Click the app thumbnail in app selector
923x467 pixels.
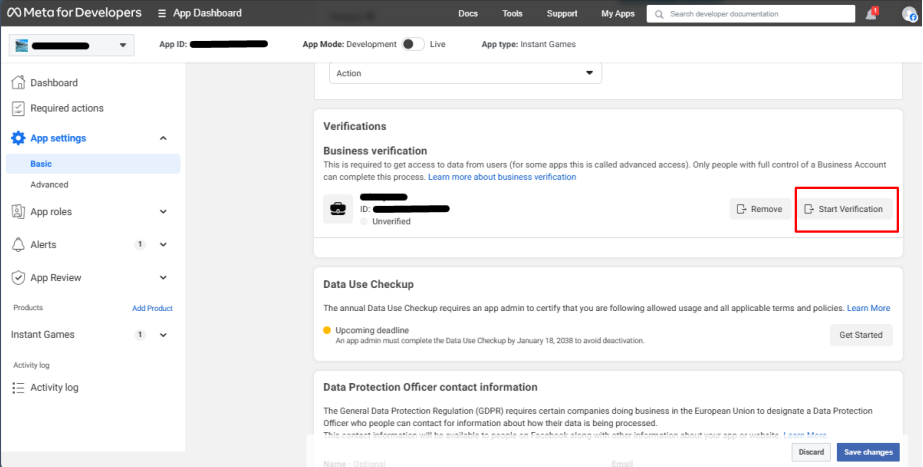pyautogui.click(x=21, y=45)
